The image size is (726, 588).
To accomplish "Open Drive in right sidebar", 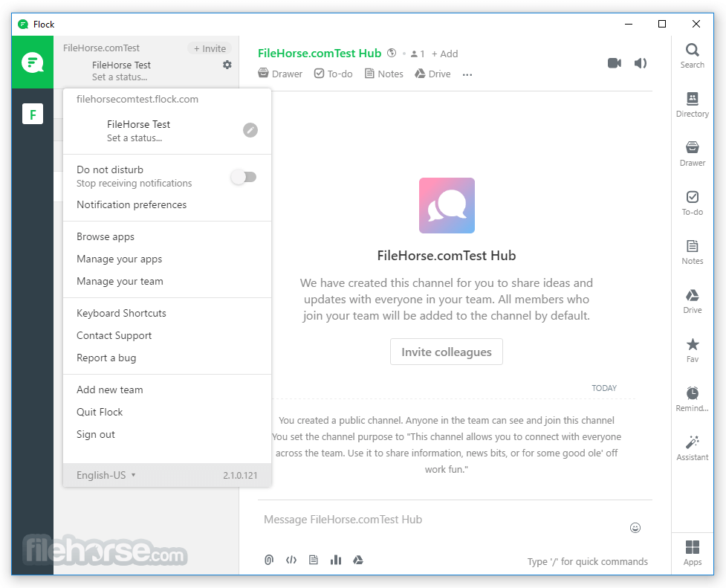I will 693,301.
